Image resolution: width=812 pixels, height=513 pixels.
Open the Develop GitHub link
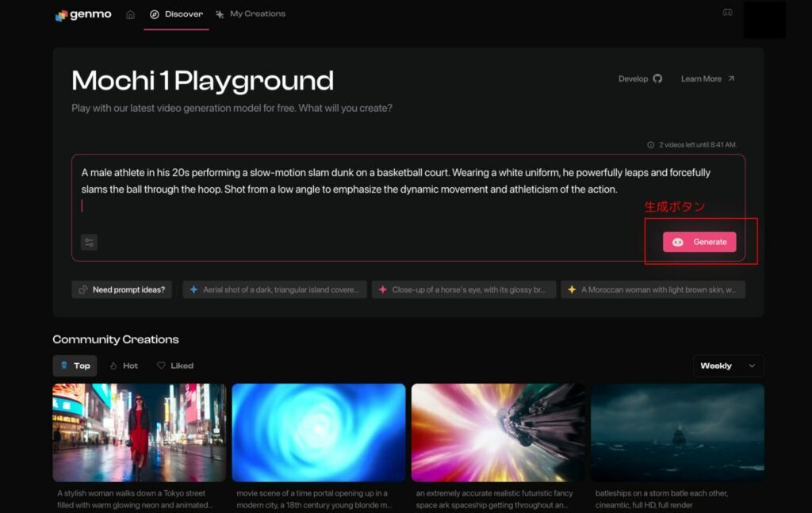pyautogui.click(x=640, y=78)
